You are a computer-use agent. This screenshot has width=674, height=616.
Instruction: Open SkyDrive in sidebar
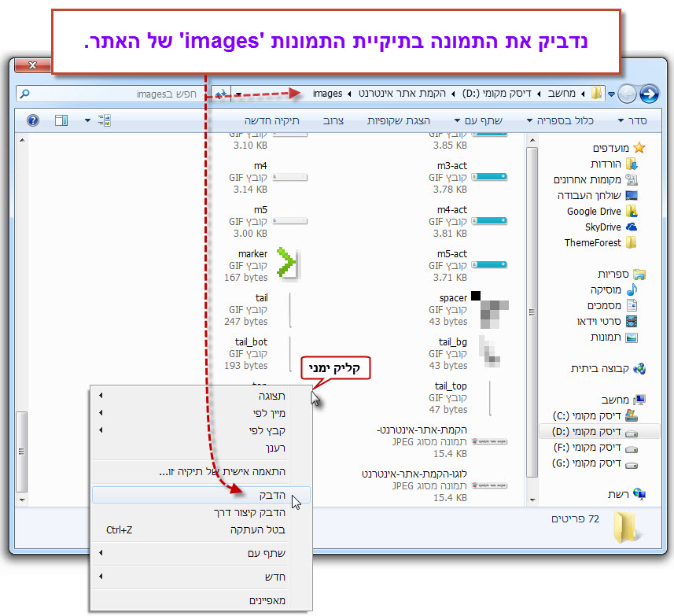pos(611,227)
